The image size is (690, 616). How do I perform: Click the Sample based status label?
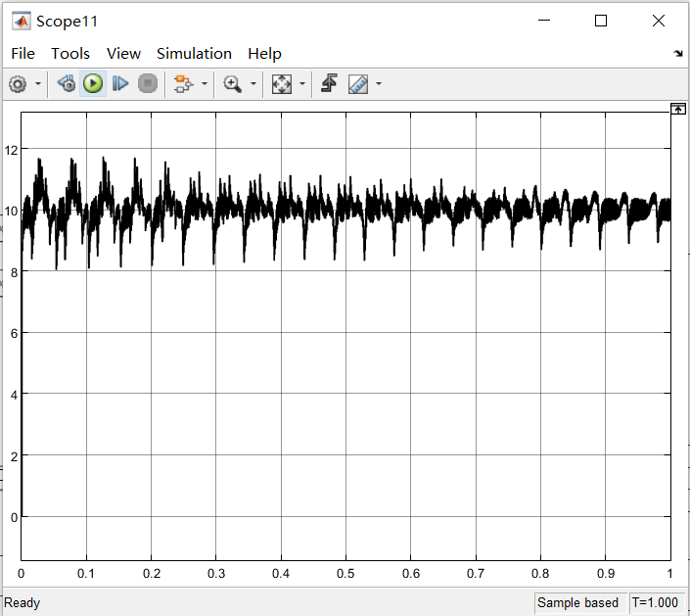[x=577, y=602]
